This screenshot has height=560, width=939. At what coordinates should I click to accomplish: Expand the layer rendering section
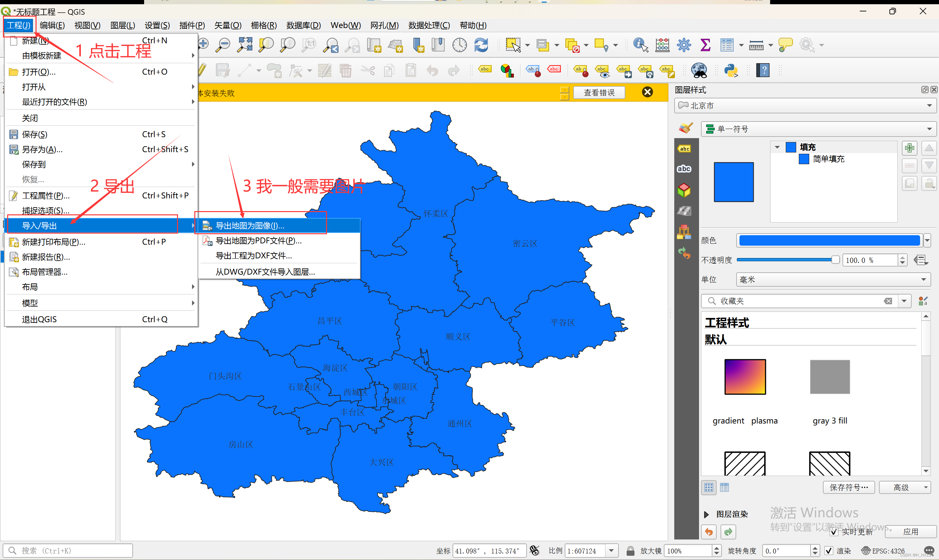pos(706,514)
